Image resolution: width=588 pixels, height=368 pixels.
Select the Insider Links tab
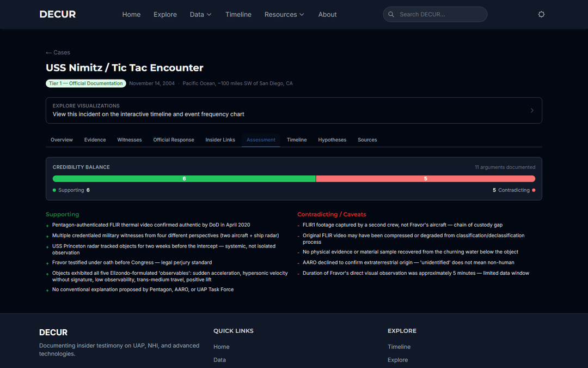pyautogui.click(x=220, y=140)
